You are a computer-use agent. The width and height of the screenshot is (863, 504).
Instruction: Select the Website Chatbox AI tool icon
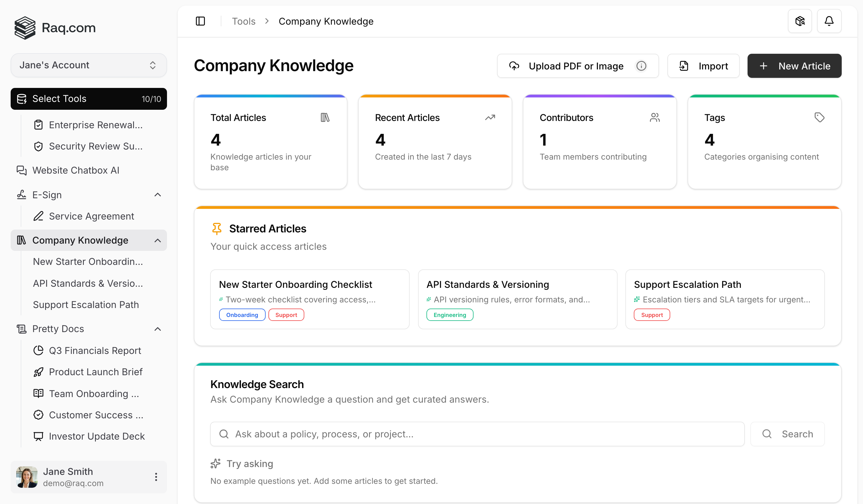(22, 170)
